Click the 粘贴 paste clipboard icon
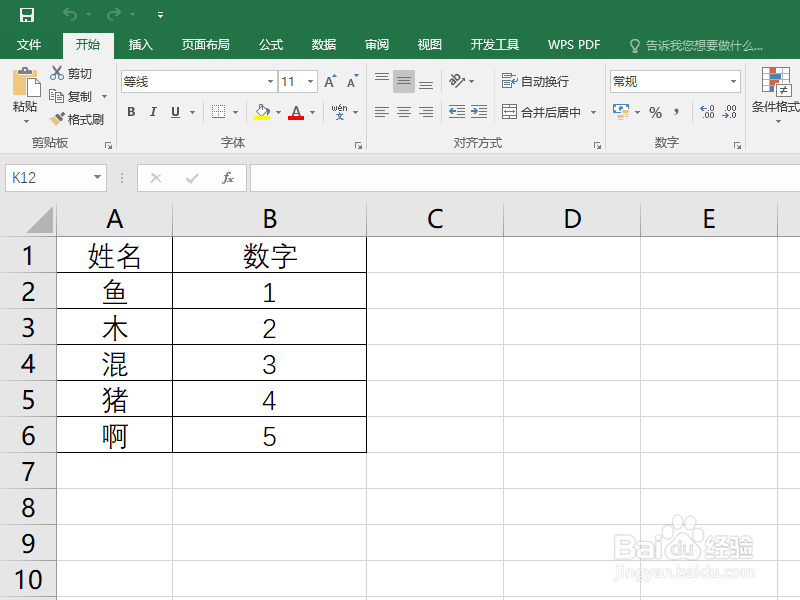Screen dimensions: 800x600 (x=26, y=82)
